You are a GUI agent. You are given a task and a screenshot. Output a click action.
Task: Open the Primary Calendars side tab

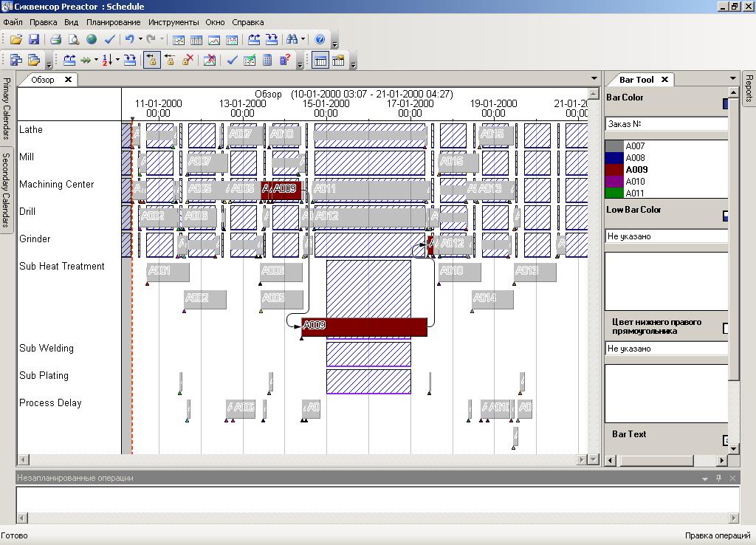[x=7, y=108]
